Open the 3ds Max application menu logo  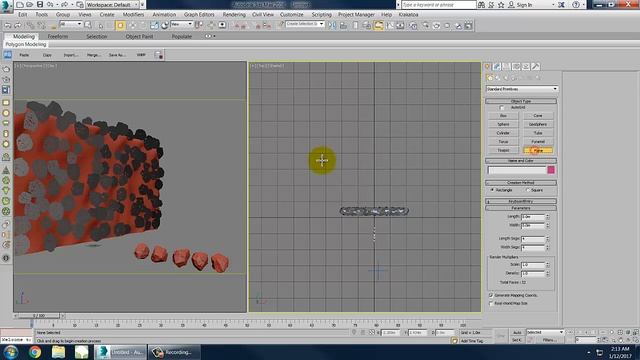(6, 7)
